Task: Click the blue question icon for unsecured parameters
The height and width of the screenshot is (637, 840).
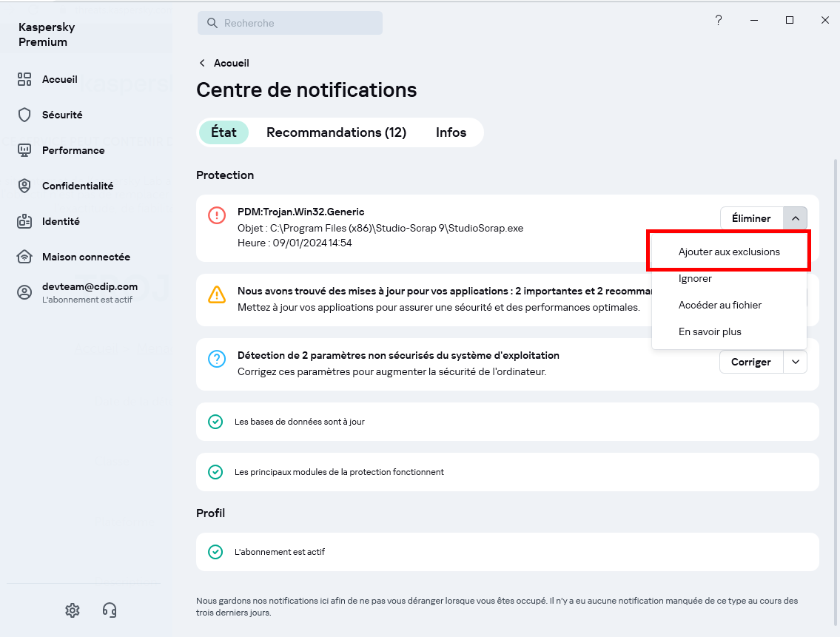Action: tap(217, 359)
